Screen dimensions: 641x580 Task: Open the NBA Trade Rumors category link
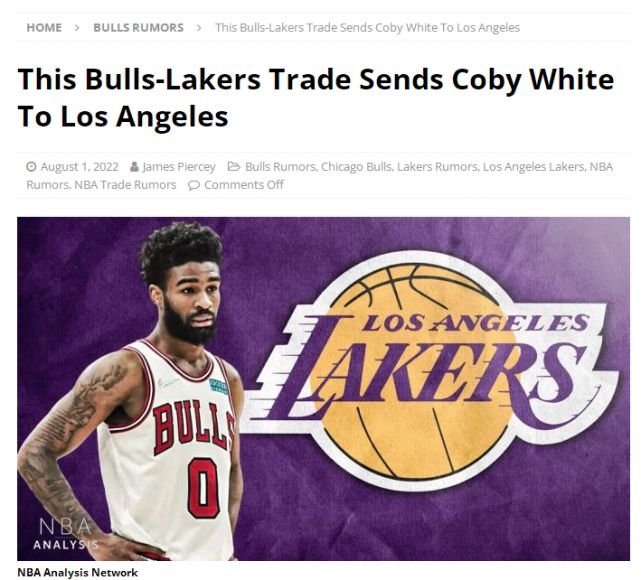[x=125, y=185]
